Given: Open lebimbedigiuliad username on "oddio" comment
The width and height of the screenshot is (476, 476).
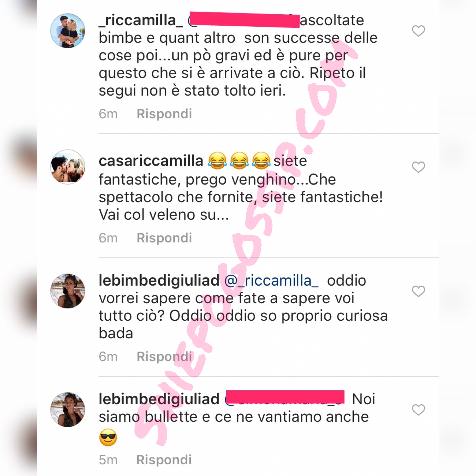Looking at the screenshot, I should coord(159,281).
